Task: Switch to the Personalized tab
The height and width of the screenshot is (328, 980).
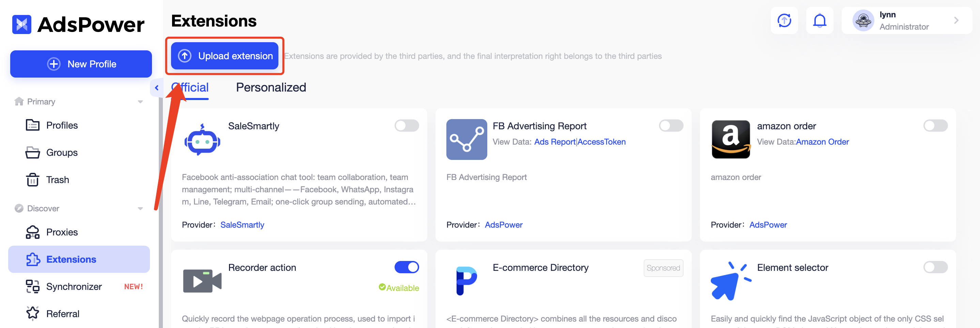Action: point(271,87)
